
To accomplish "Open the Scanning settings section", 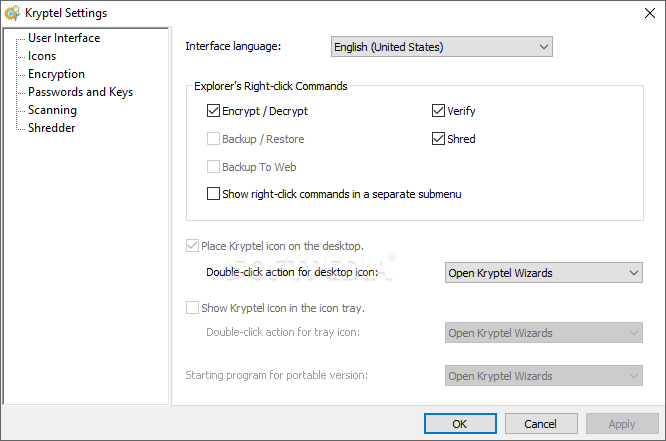I will (52, 110).
